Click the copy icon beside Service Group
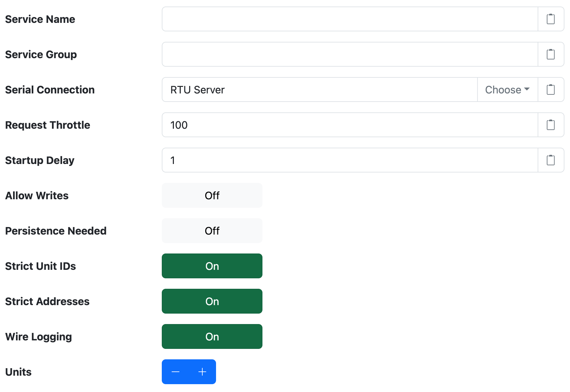The image size is (570, 392). coord(551,54)
